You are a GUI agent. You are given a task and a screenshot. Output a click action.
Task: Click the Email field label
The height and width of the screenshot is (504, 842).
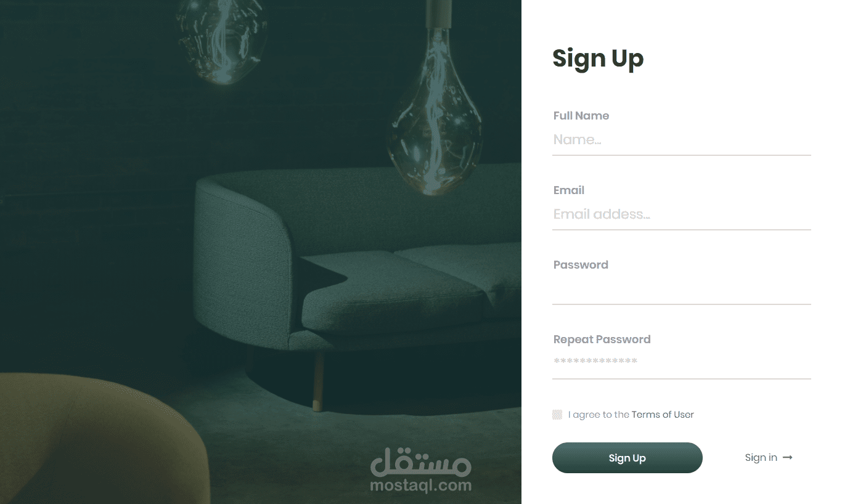click(x=568, y=190)
